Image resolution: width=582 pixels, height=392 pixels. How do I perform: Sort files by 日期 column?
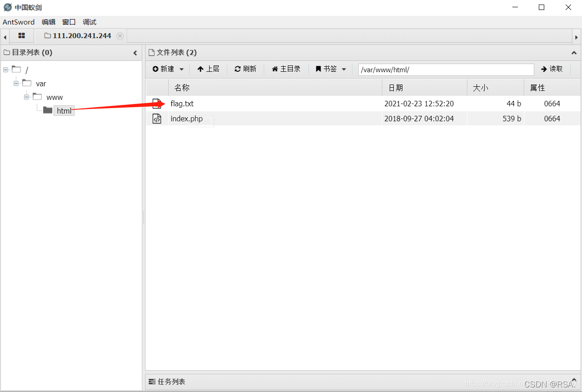425,88
